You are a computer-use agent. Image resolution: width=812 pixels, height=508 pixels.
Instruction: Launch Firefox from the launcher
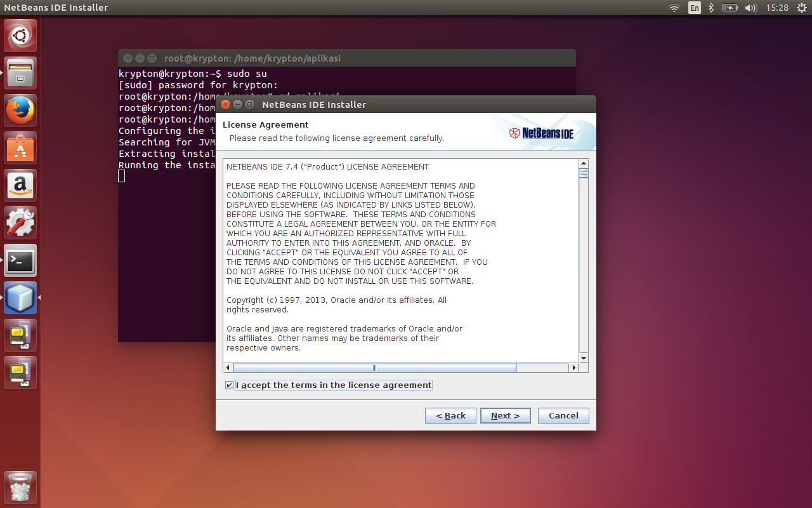click(20, 110)
